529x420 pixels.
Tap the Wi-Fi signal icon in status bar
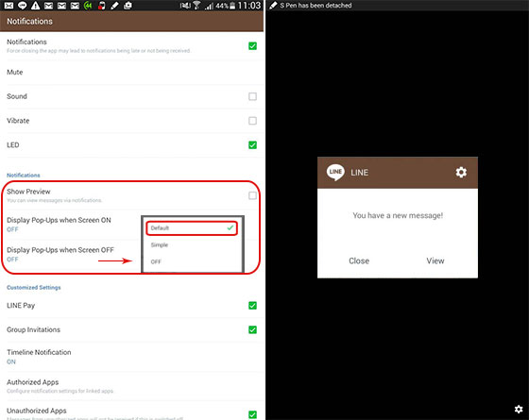[x=196, y=6]
